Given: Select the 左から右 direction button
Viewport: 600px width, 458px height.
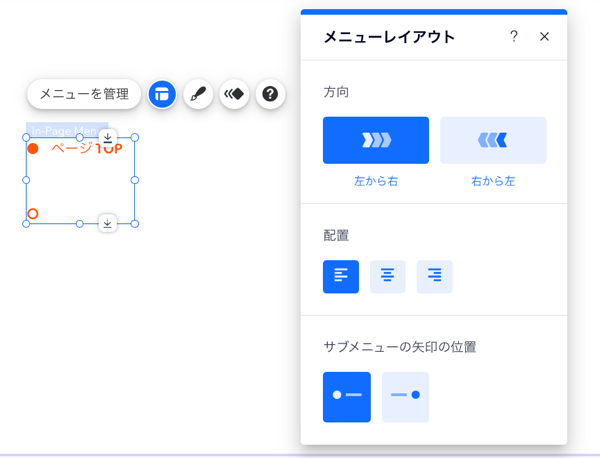Looking at the screenshot, I should [x=376, y=140].
